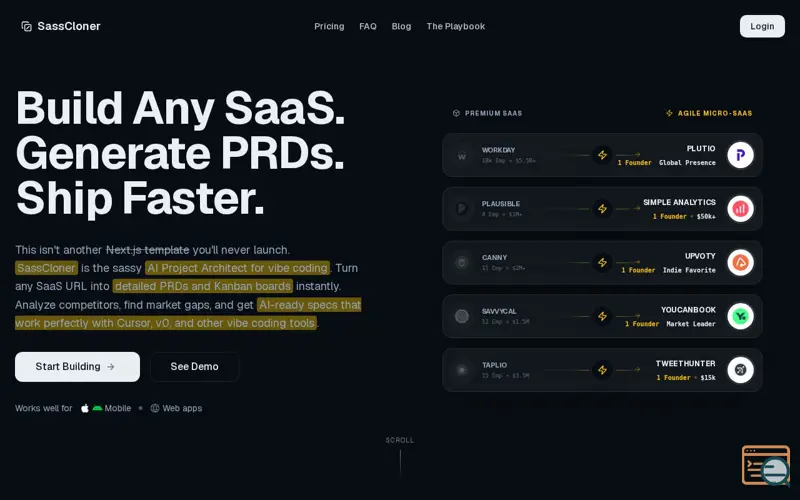Image resolution: width=800 pixels, height=500 pixels.
Task: Click the lightning bolt in Plausible row
Action: [x=603, y=209]
